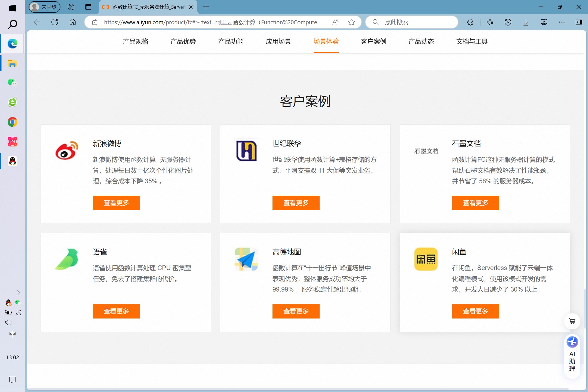Open the 未同步 profile menu
588x392 pixels.
(x=44, y=7)
